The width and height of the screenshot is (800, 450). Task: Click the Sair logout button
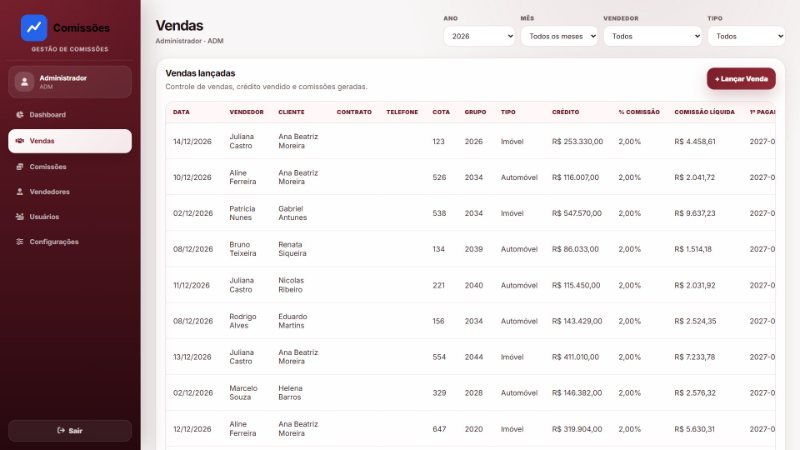pyautogui.click(x=70, y=431)
